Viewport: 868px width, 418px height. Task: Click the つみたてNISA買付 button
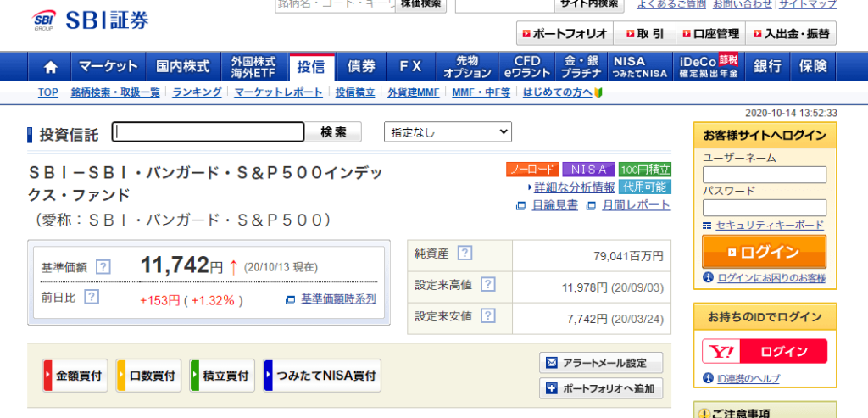[x=322, y=375]
